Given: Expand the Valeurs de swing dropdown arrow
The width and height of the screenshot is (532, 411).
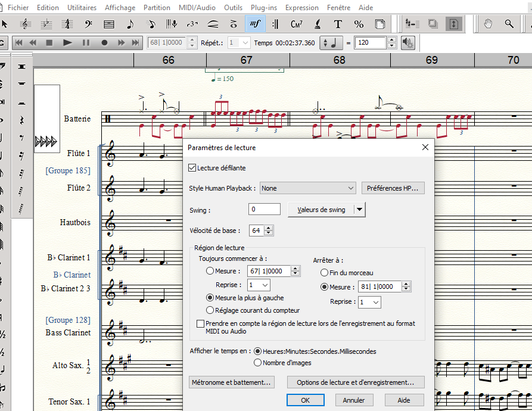Looking at the screenshot, I should [359, 210].
